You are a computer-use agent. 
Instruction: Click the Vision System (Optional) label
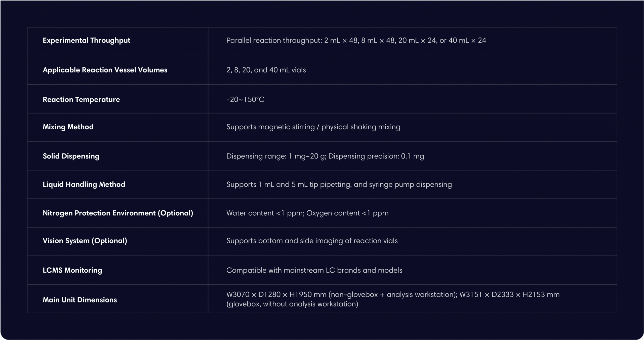[x=85, y=241]
